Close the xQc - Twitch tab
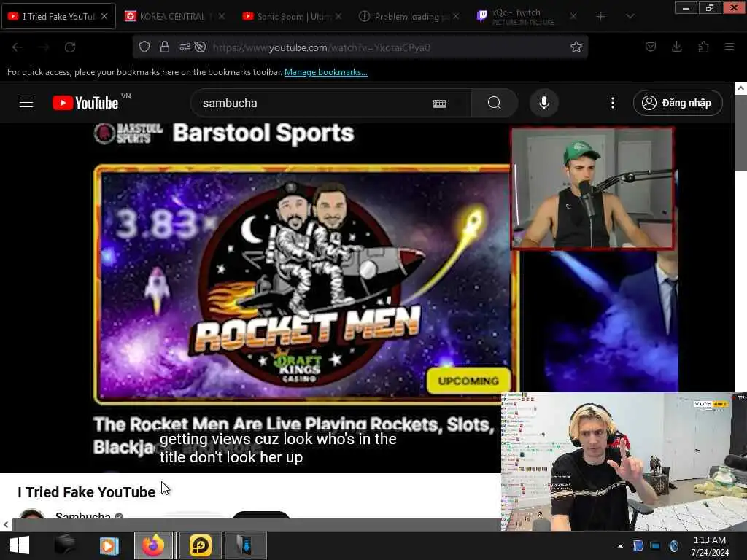This screenshot has width=747, height=560. [x=573, y=16]
